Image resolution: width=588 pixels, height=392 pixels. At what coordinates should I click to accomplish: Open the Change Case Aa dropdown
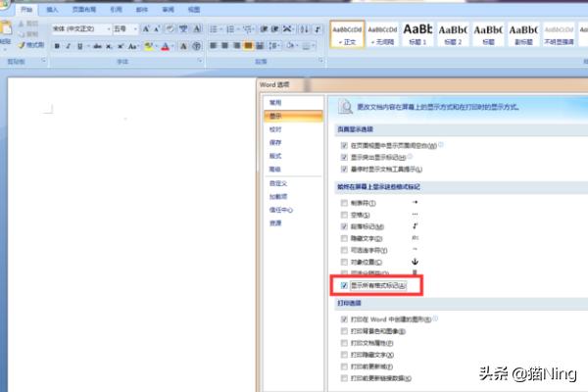tap(132, 46)
